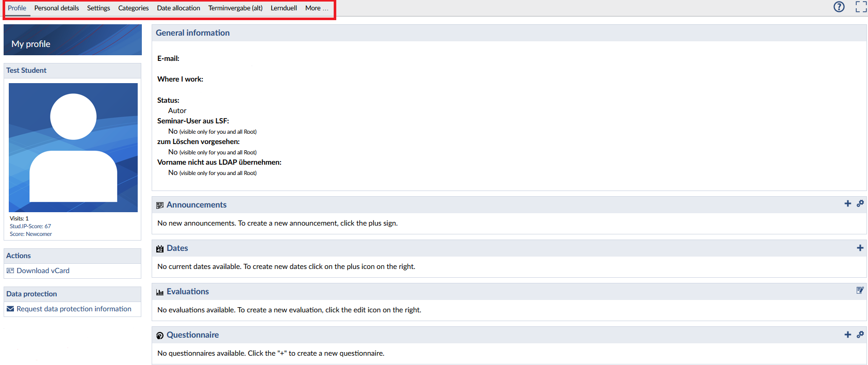The width and height of the screenshot is (868, 365).
Task: Click the edit icon in Evaluations section
Action: [860, 291]
